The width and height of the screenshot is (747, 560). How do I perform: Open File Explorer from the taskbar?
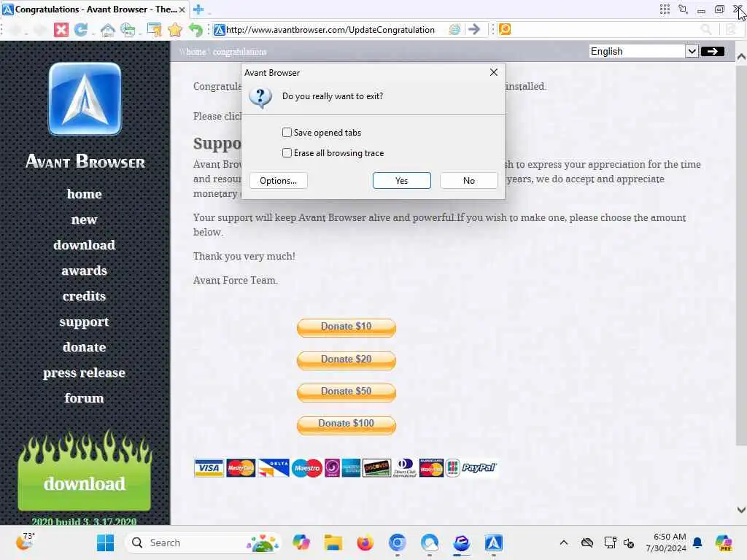[x=333, y=542]
